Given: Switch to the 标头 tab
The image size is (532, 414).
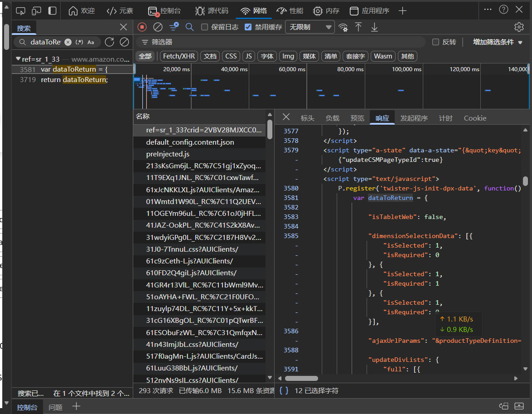Looking at the screenshot, I should (307, 118).
